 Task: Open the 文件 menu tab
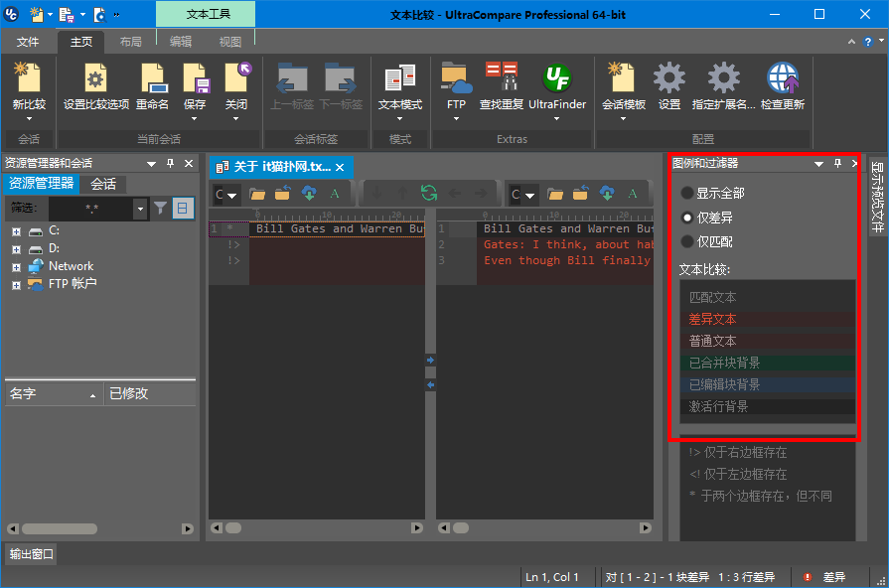[x=27, y=42]
